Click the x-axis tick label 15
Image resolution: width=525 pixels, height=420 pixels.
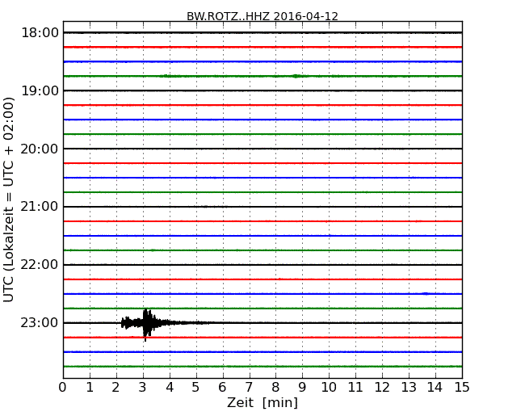click(x=462, y=388)
